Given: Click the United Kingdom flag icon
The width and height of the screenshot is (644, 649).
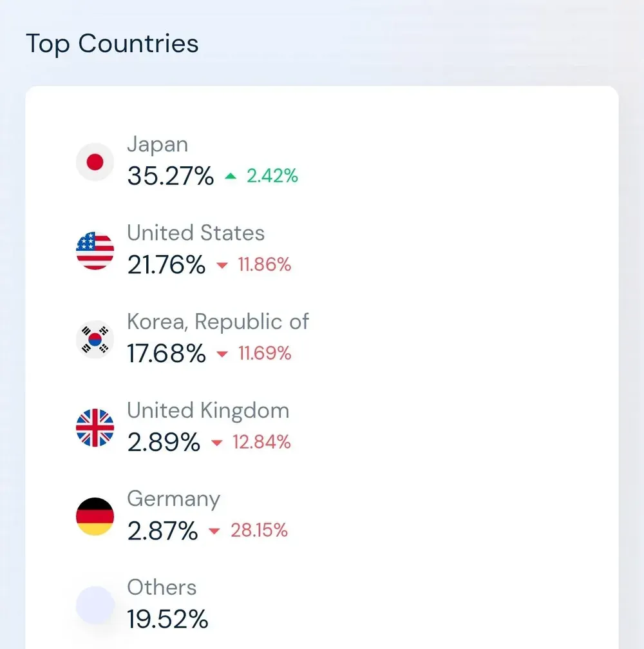Looking at the screenshot, I should 95,428.
